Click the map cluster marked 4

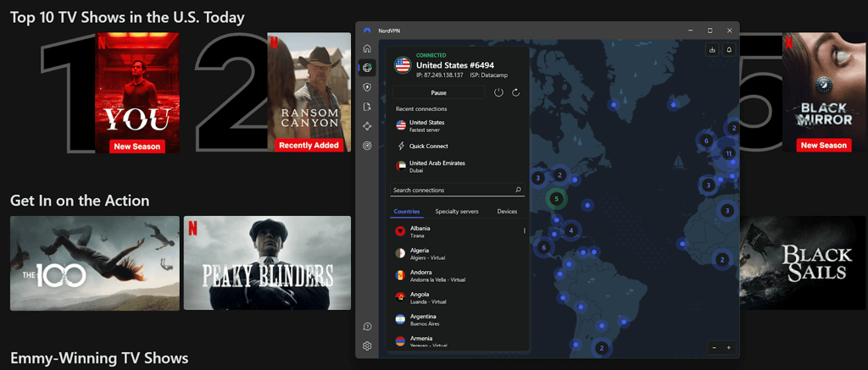[x=570, y=230]
